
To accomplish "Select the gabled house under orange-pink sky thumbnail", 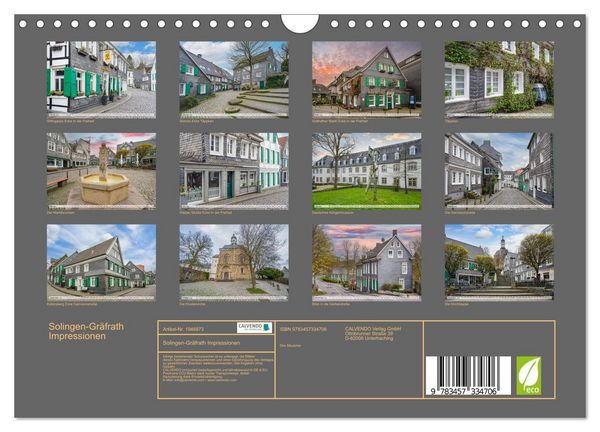I will [367, 80].
